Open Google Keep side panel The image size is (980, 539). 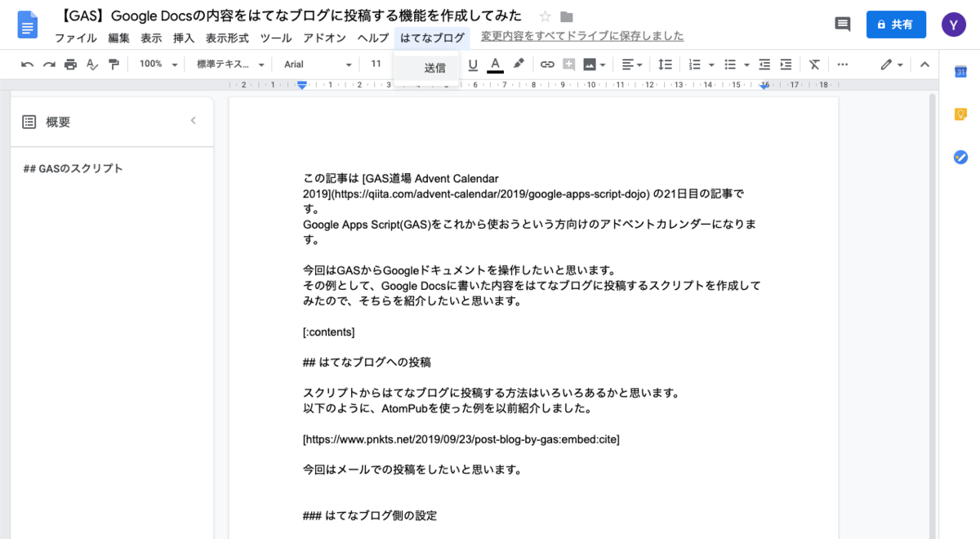click(x=960, y=114)
